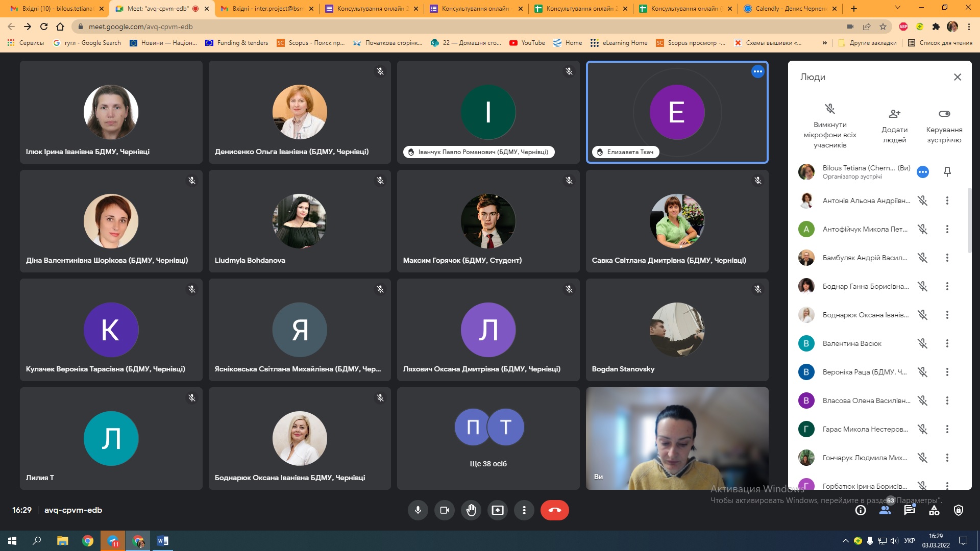Screen dimensions: 980x551
Task: Mute Антонів Альона Андріївна's microphone
Action: point(922,201)
